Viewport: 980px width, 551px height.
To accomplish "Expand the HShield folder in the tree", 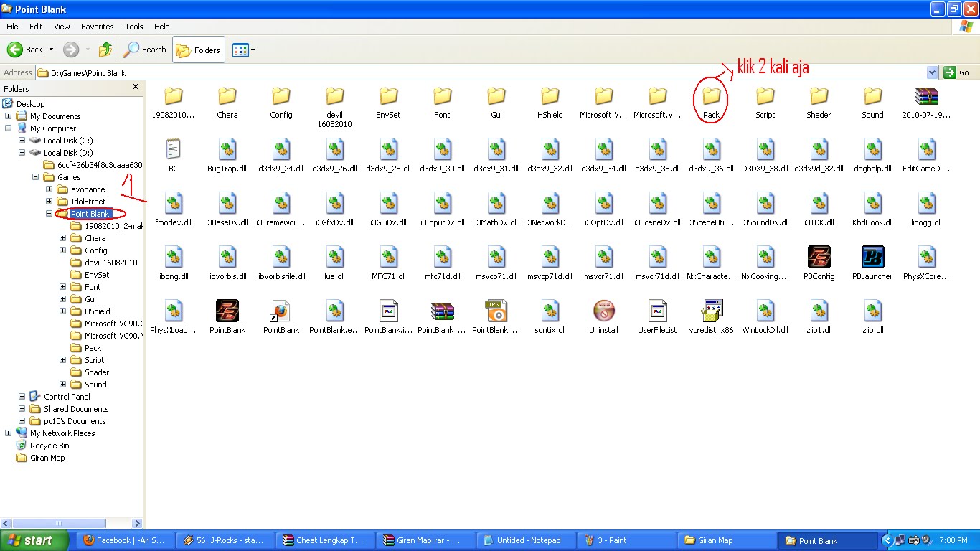I will 62,311.
